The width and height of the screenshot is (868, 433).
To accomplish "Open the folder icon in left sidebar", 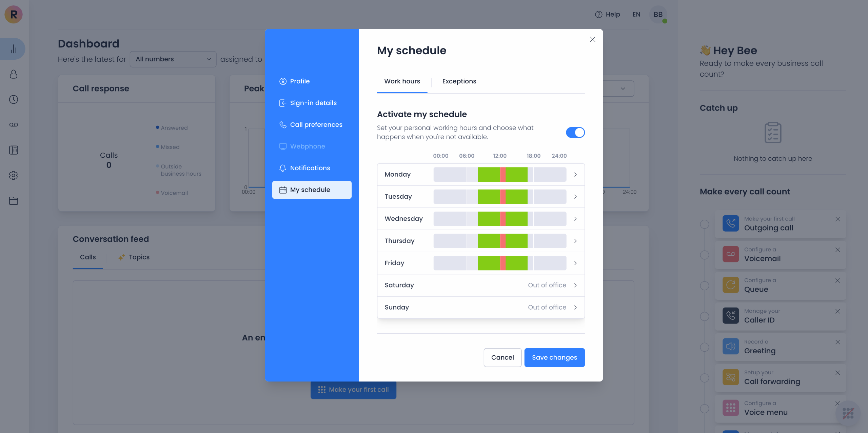I will [14, 201].
